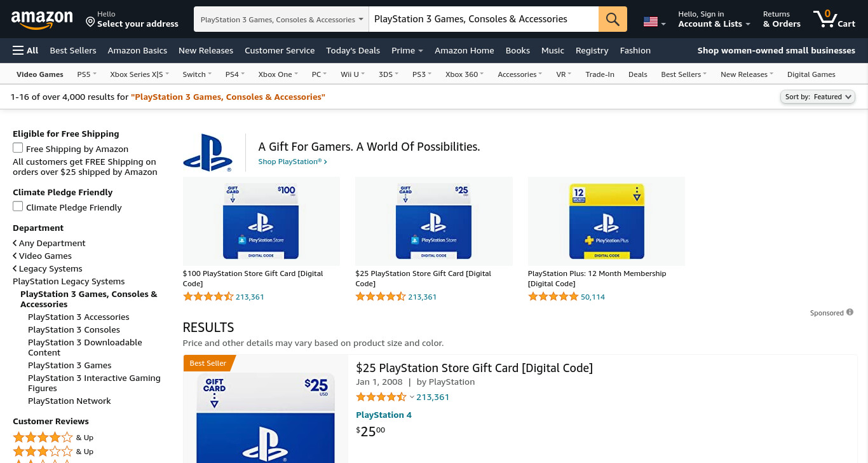The image size is (868, 463).
Task: Open Shop PlayStation link
Action: click(292, 162)
